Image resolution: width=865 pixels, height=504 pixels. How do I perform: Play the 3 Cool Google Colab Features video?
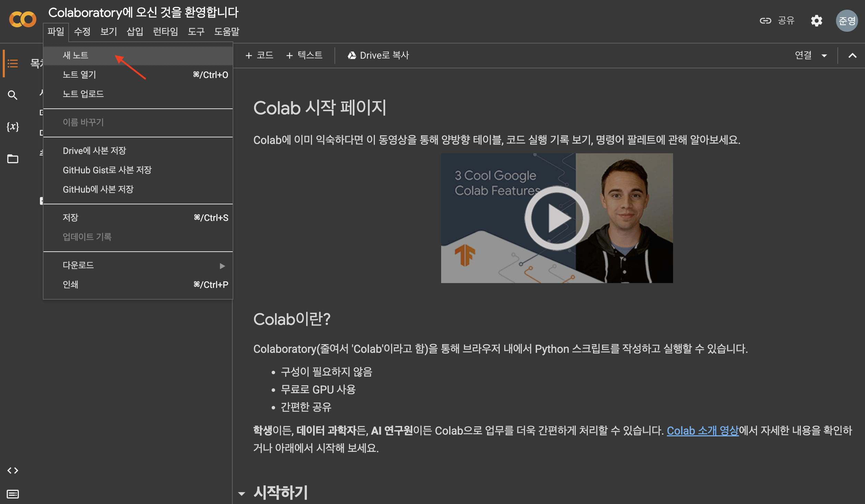click(x=557, y=218)
